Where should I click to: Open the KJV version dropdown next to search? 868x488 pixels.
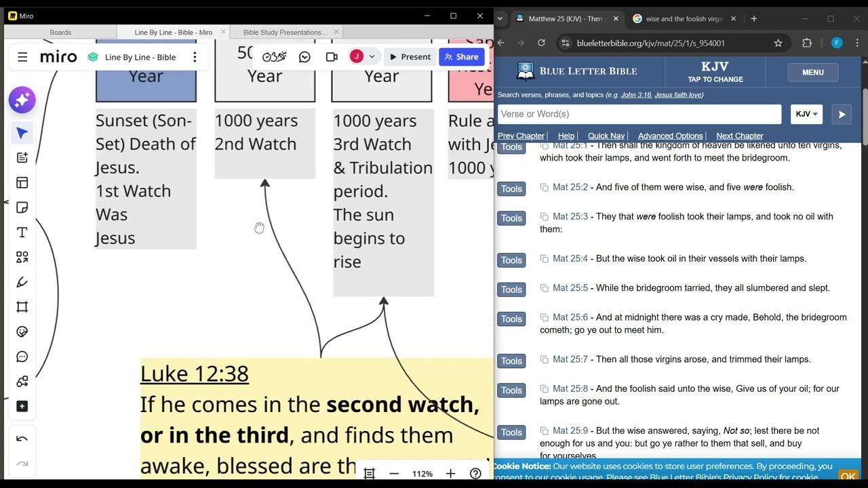806,114
